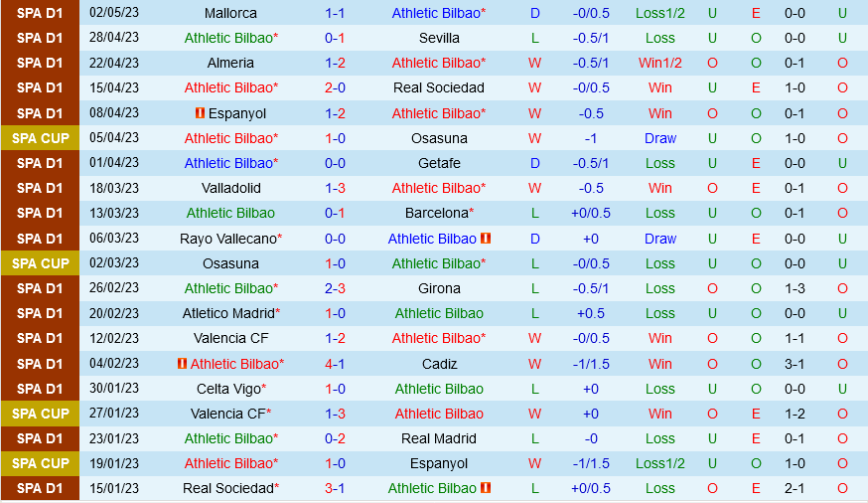Screen dimensions: 868x503
Task: Open the 4-1 match score details
Action: pos(335,364)
